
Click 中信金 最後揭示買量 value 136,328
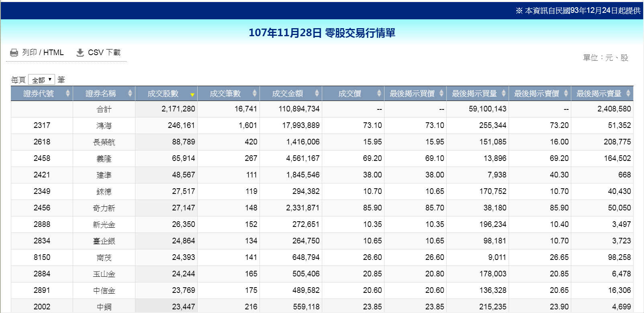click(493, 290)
